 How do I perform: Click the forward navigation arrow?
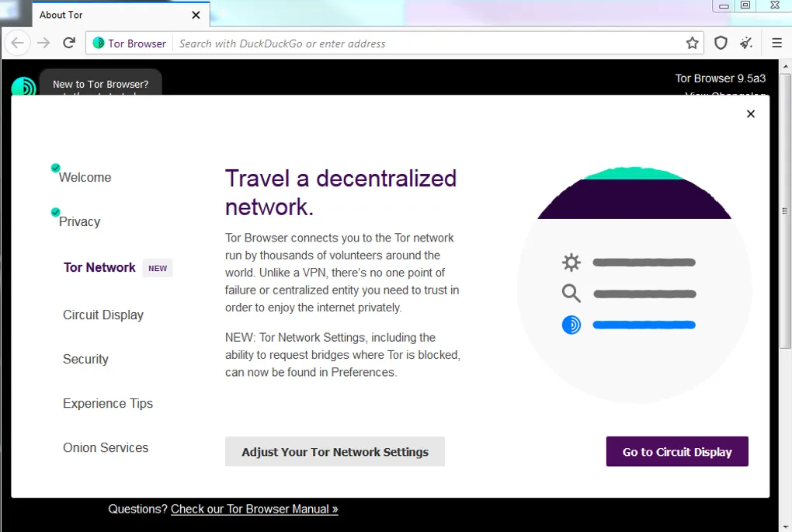44,43
